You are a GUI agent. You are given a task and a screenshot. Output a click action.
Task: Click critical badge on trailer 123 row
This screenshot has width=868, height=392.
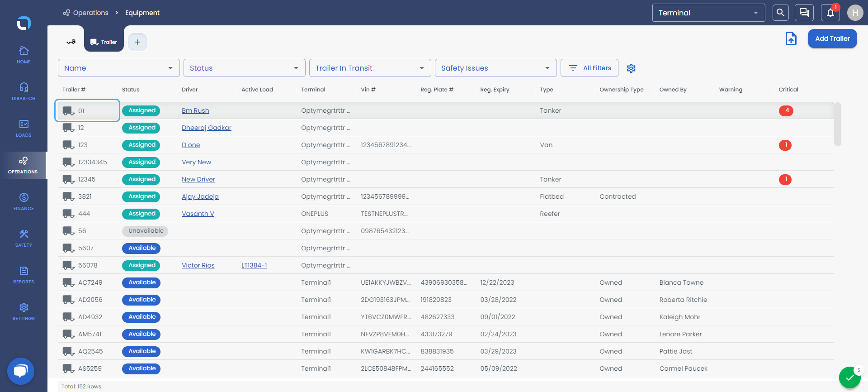[785, 145]
